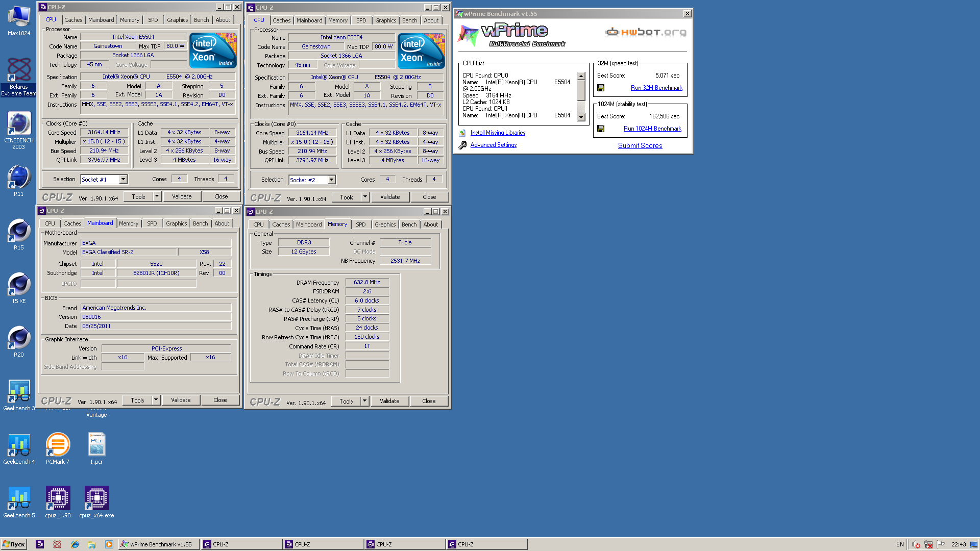Click the save icon for the 32M score
The width and height of the screenshot is (980, 551).
pyautogui.click(x=601, y=88)
